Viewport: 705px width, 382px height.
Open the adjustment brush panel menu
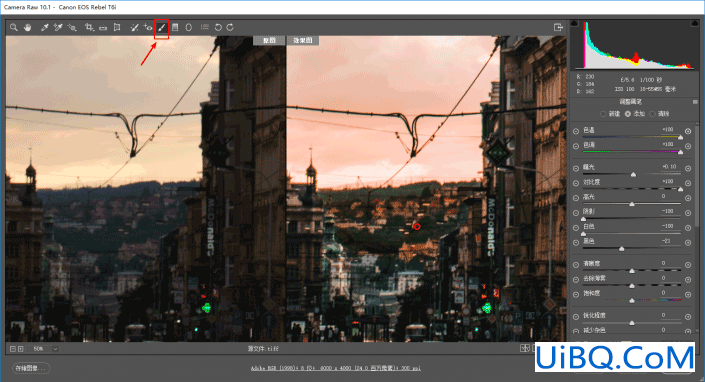click(x=695, y=102)
